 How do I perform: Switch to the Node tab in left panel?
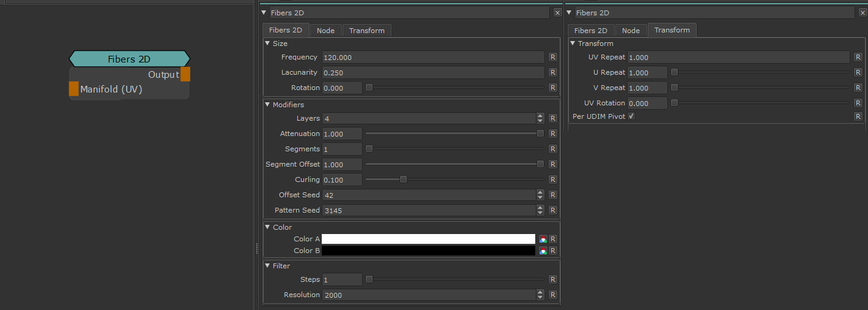tap(325, 31)
